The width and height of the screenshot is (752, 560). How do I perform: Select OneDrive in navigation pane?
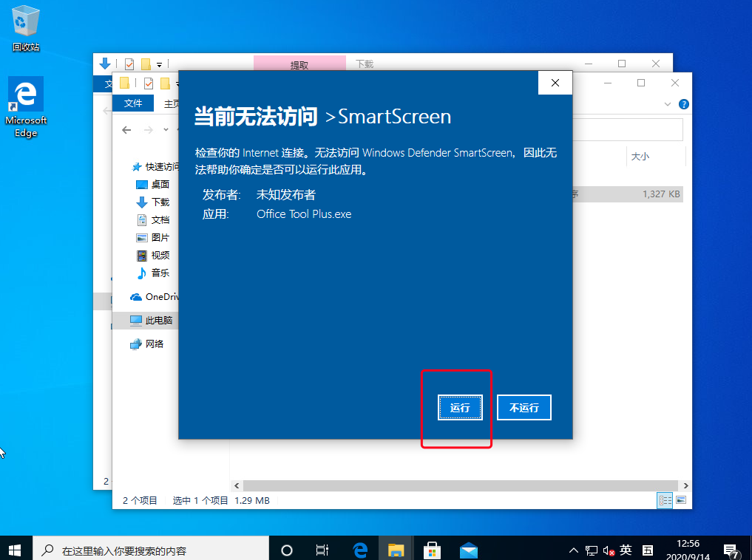(x=155, y=297)
